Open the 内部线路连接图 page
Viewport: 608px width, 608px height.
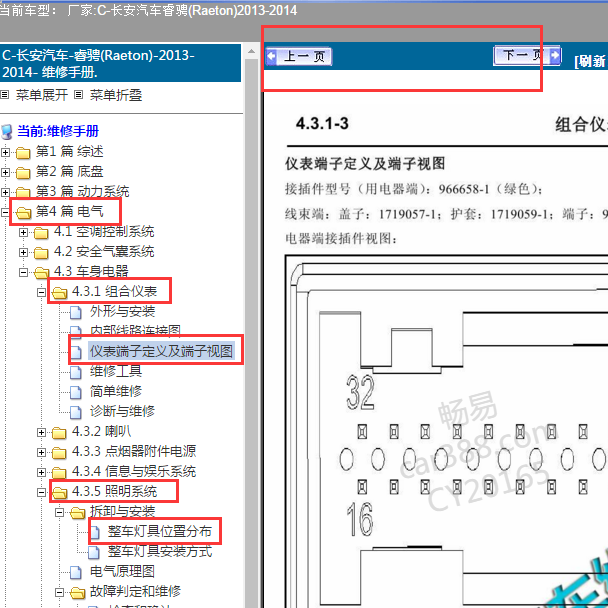pos(135,330)
